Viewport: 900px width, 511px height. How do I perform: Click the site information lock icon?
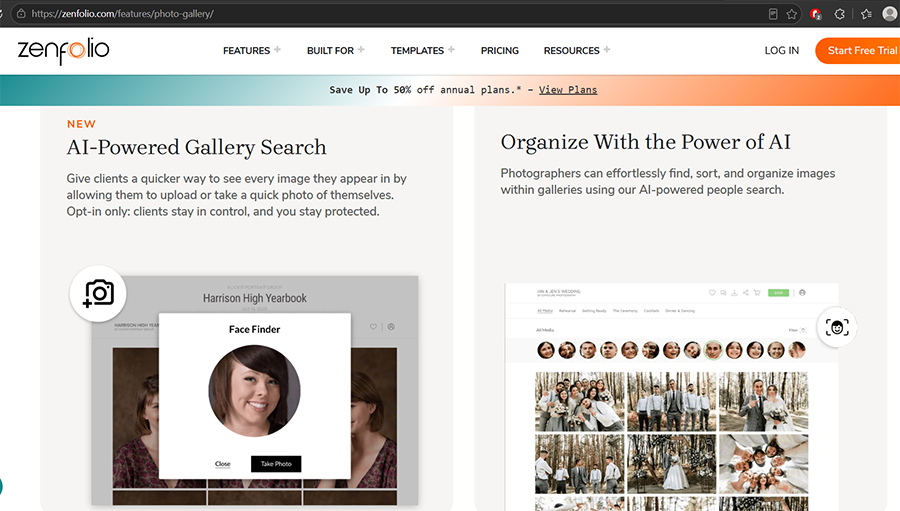coord(21,13)
